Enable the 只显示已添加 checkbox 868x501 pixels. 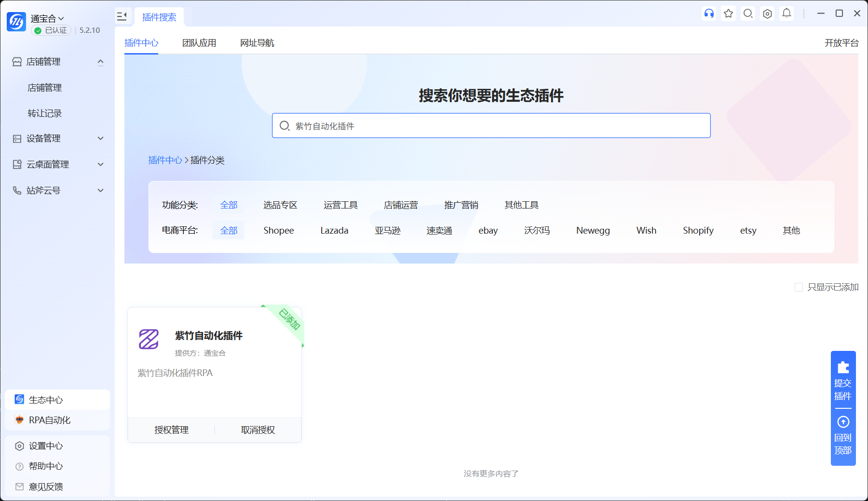pos(799,287)
